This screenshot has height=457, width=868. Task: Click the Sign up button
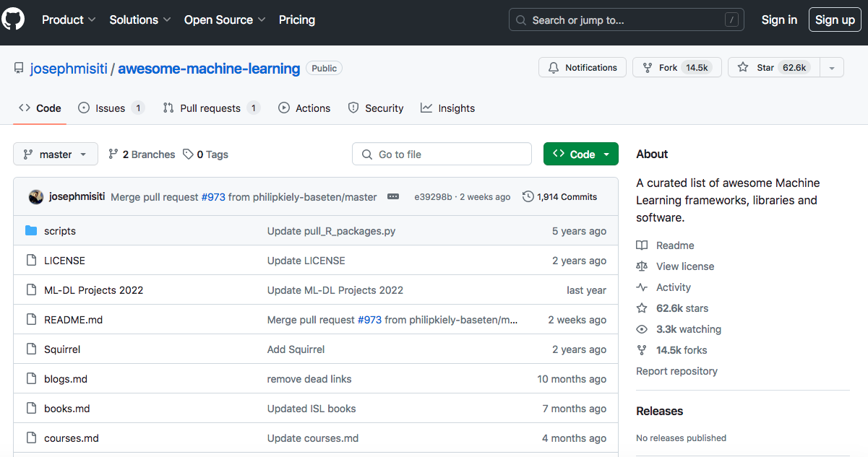tap(835, 19)
